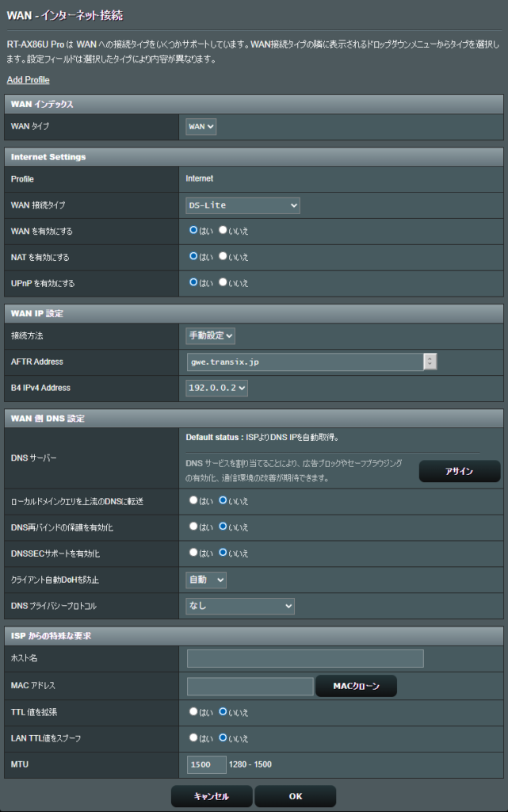
Task: Click the キャンセル button
Action: click(212, 796)
